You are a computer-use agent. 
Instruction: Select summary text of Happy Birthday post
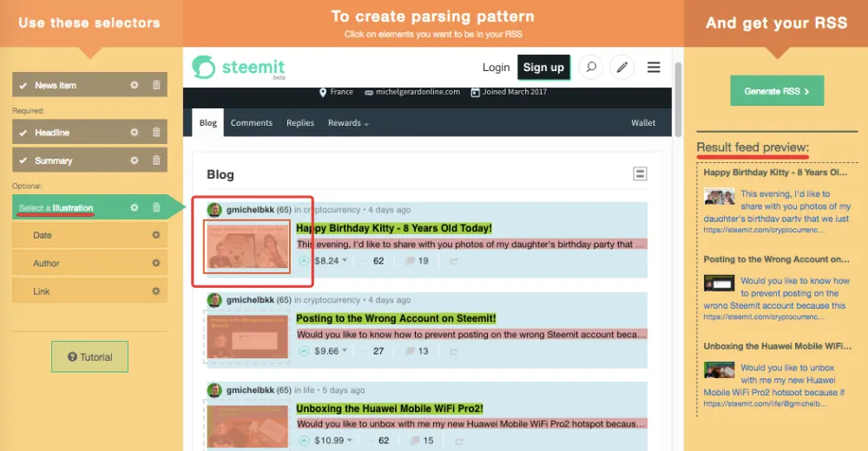(x=470, y=244)
